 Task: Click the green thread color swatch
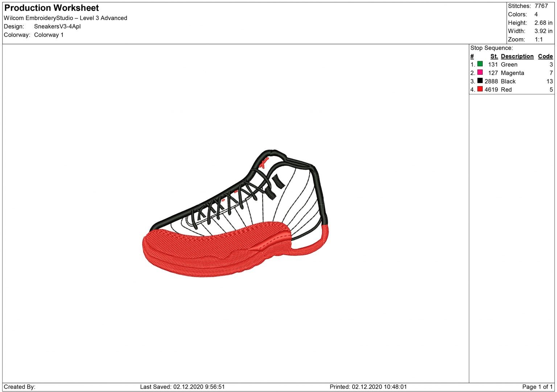click(x=480, y=64)
